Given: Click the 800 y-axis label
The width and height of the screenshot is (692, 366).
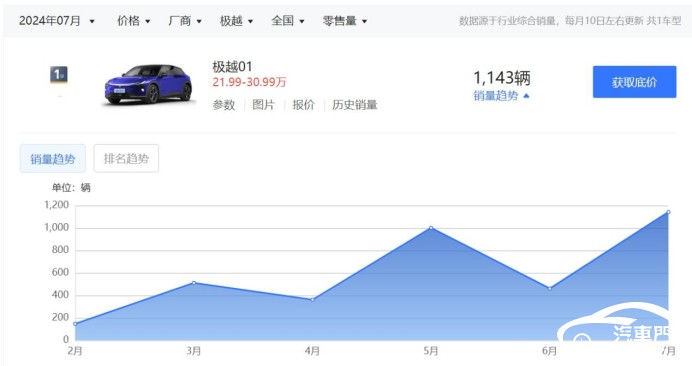Looking at the screenshot, I should click(60, 250).
